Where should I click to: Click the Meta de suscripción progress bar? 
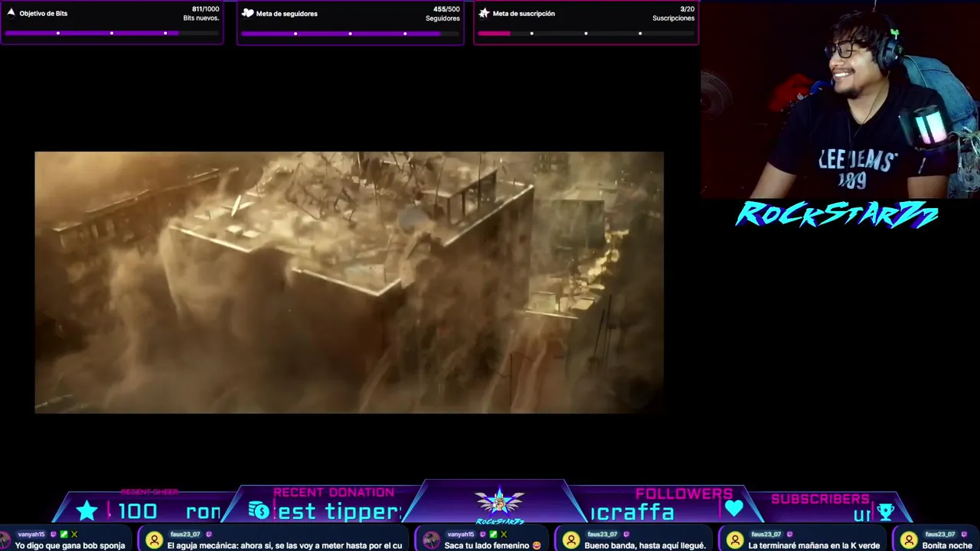[586, 33]
